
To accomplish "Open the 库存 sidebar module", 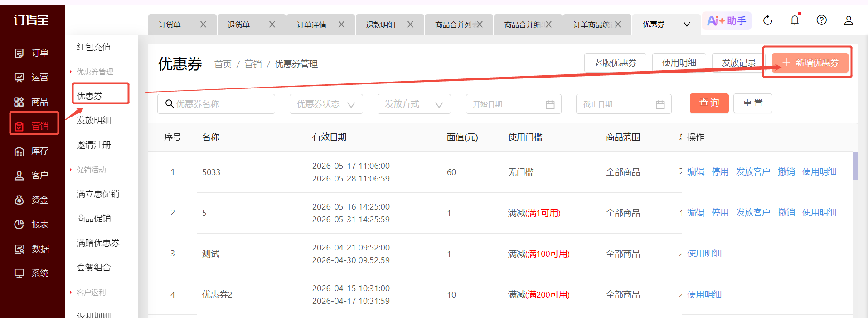I will click(31, 151).
